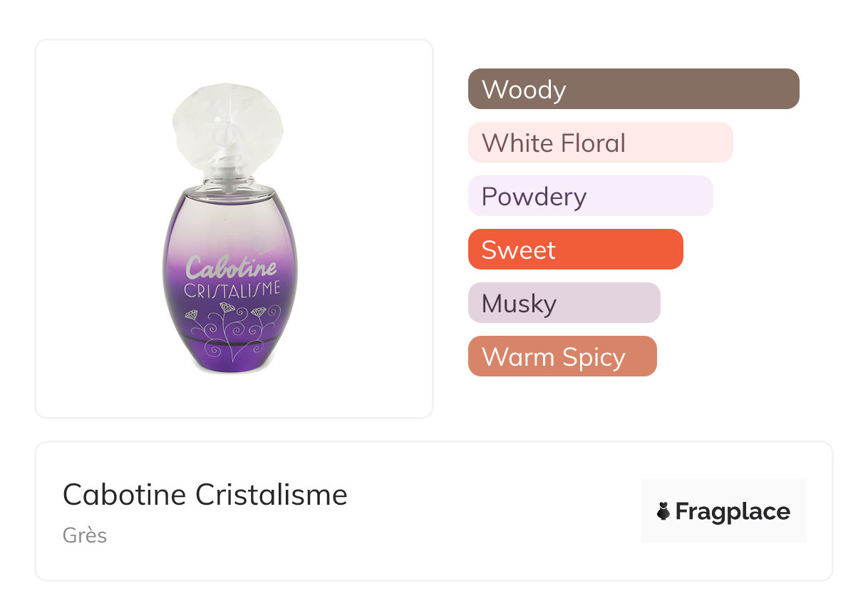Click the leftmost engraved flower on the bottle
Image resolution: width=868 pixels, height=616 pixels.
[x=192, y=314]
